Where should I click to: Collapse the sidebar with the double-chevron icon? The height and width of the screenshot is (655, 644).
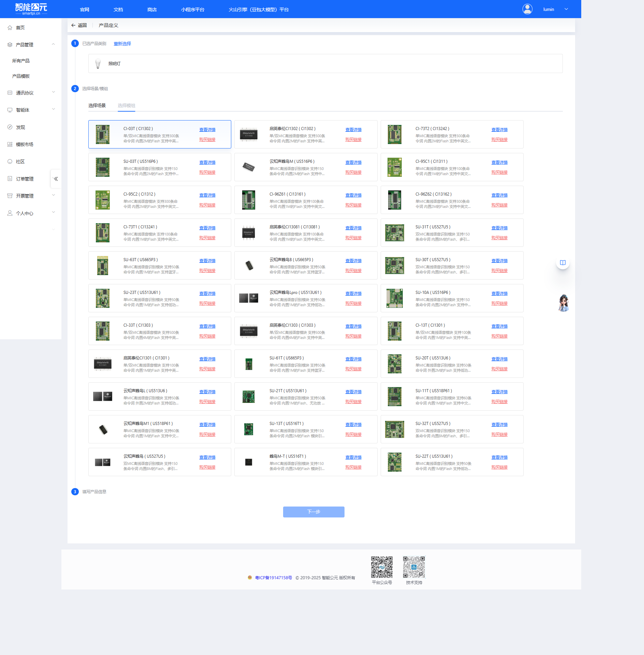point(56,179)
